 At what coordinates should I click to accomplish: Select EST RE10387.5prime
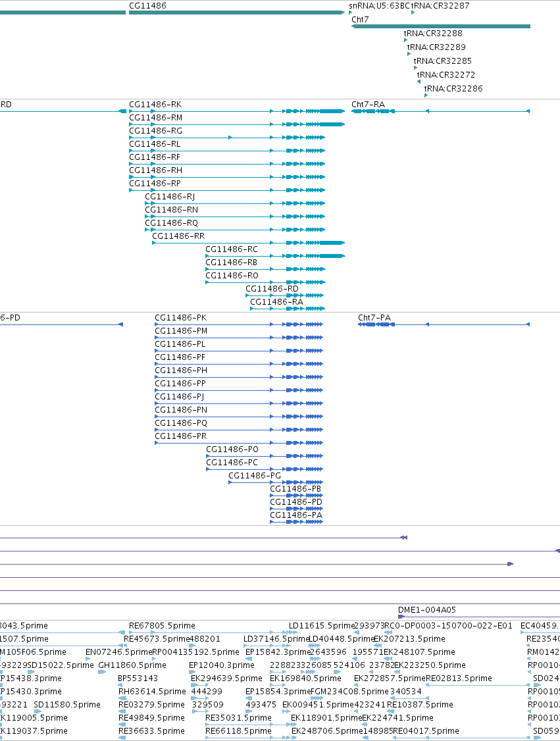[420, 705]
